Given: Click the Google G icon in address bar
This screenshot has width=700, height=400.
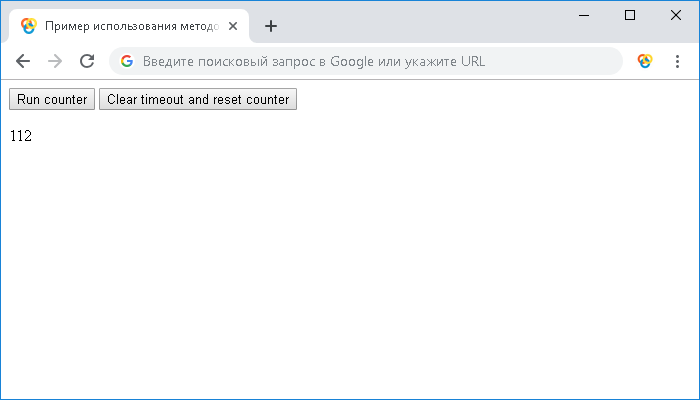Looking at the screenshot, I should coord(127,61).
